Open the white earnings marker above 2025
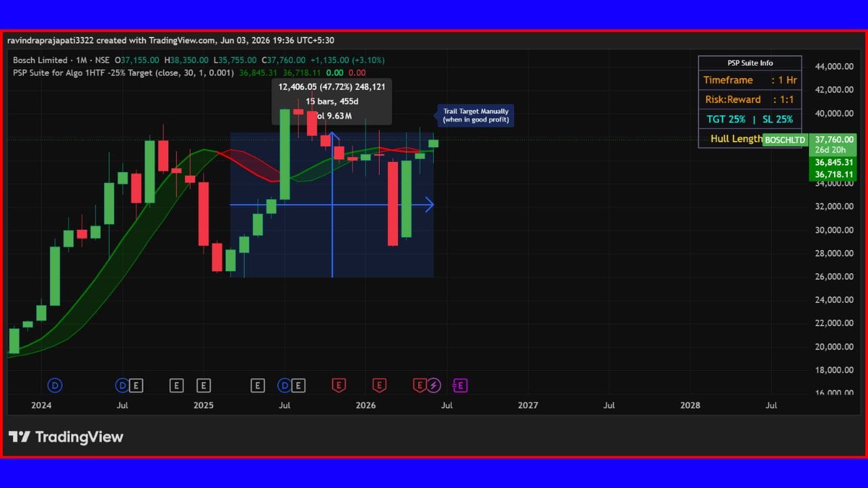This screenshot has height=488, width=868. [x=203, y=386]
